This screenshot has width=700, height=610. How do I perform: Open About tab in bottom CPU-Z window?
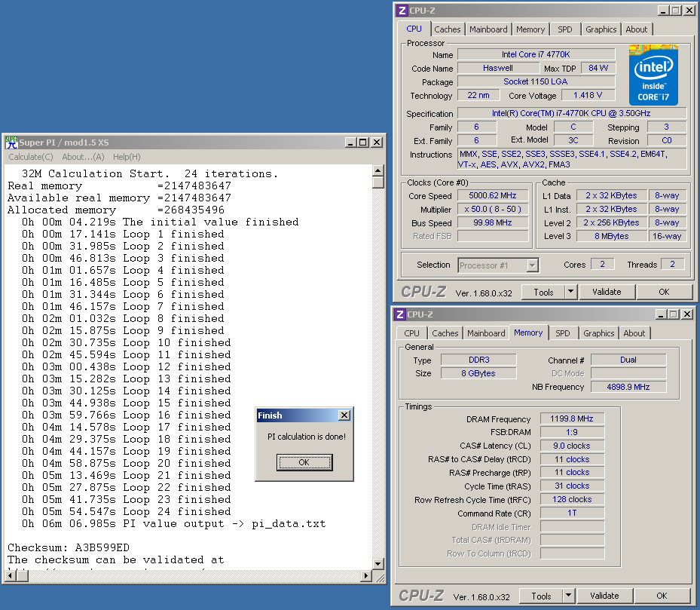(x=634, y=333)
